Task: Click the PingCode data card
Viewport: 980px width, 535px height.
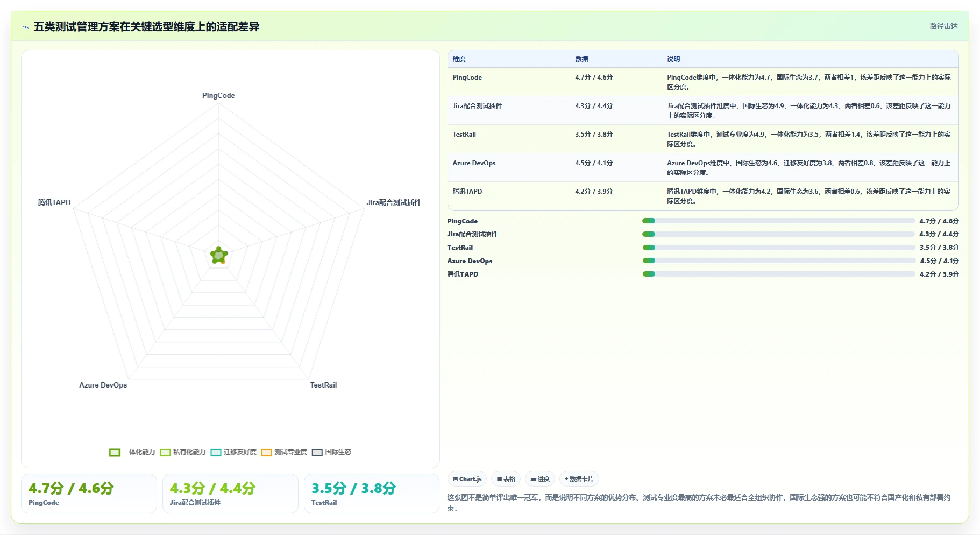Action: coord(89,494)
